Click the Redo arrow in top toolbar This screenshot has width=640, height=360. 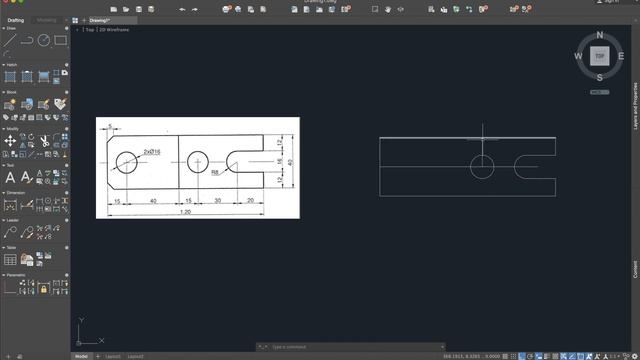point(195,9)
